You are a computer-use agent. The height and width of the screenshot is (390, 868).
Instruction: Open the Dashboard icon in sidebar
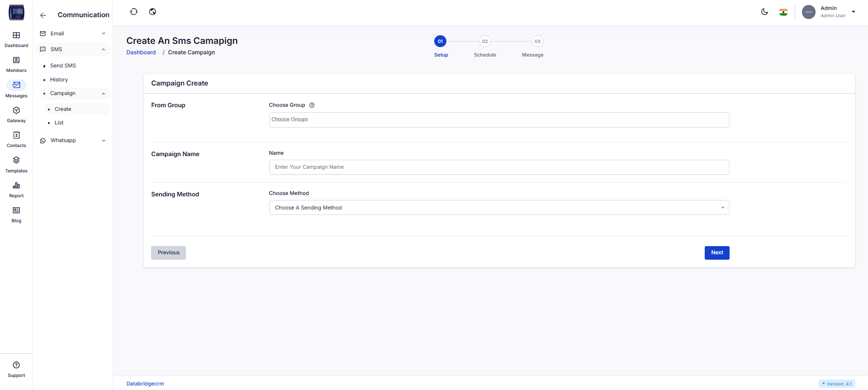click(16, 35)
